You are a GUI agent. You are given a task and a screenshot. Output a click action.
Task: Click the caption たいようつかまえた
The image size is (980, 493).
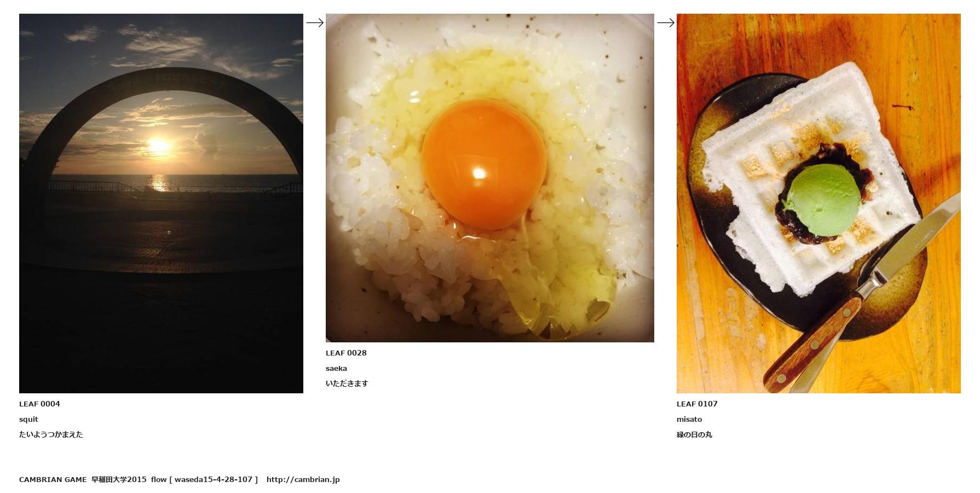(x=51, y=434)
